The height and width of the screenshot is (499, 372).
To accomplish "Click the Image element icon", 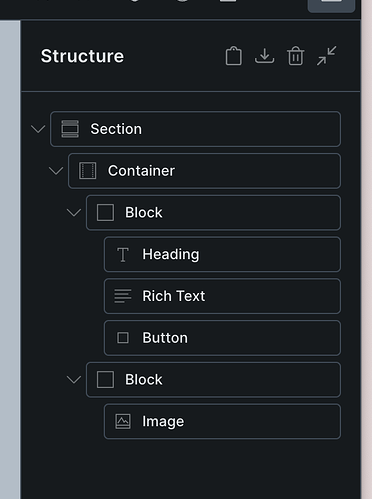I will click(123, 421).
